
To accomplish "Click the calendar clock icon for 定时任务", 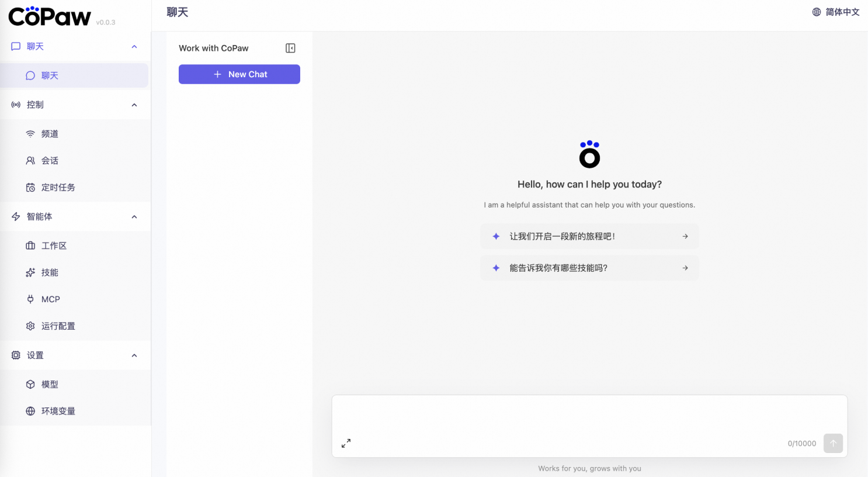I will (x=30, y=187).
